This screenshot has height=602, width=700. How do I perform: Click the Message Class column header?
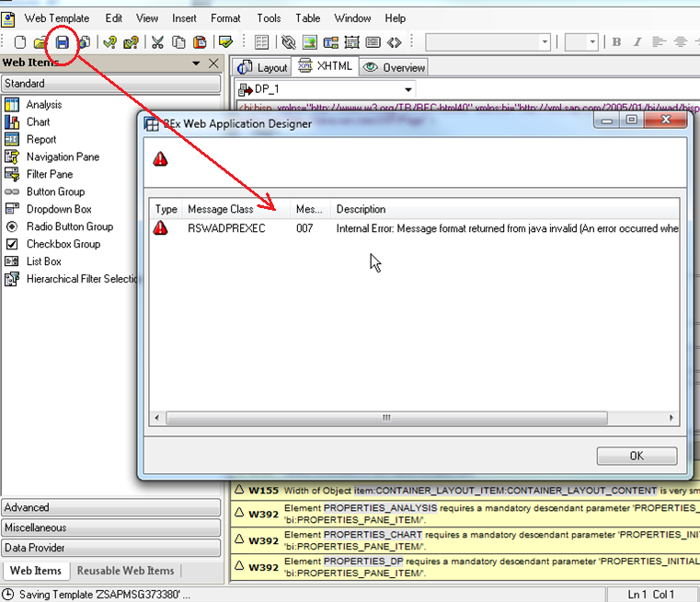click(x=236, y=209)
